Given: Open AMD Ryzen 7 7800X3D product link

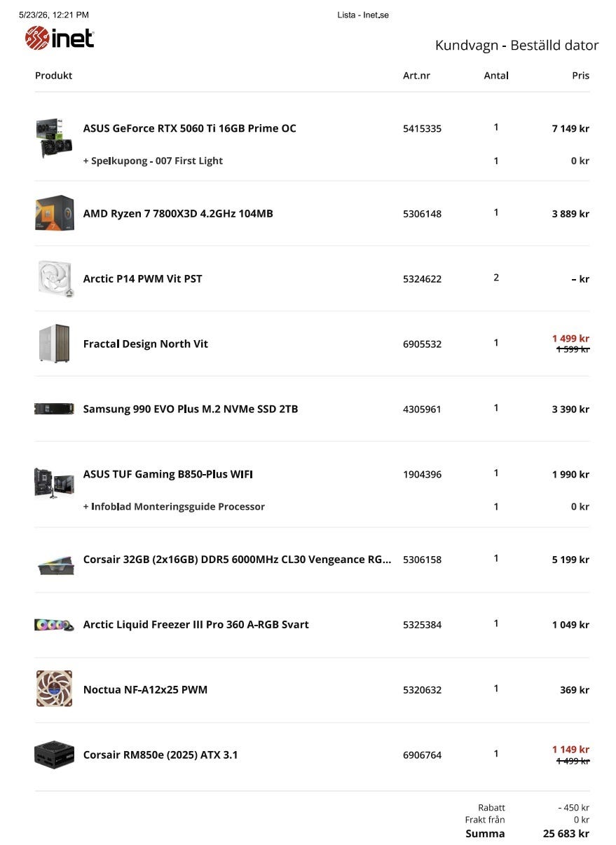Looking at the screenshot, I should (178, 213).
